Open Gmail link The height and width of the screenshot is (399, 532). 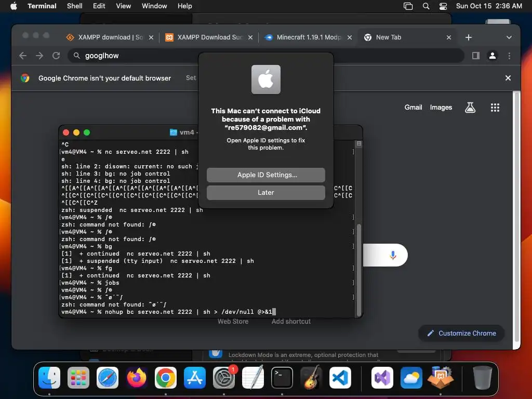tap(413, 107)
